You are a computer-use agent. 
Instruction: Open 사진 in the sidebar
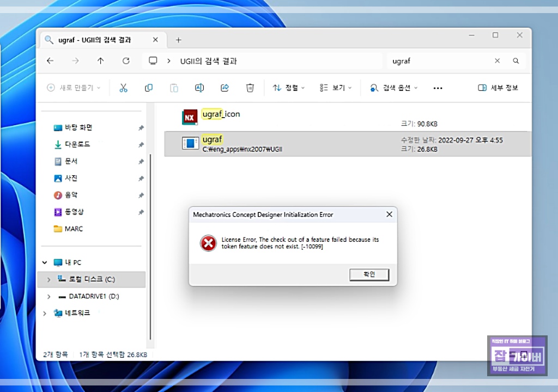tap(66, 178)
